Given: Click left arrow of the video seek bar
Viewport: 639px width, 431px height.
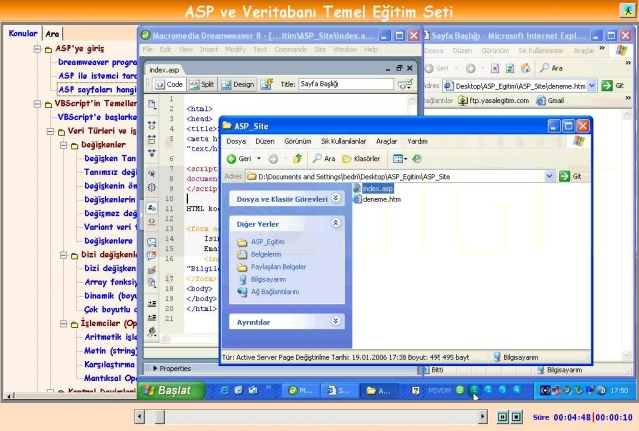Looking at the screenshot, I should (139, 417).
